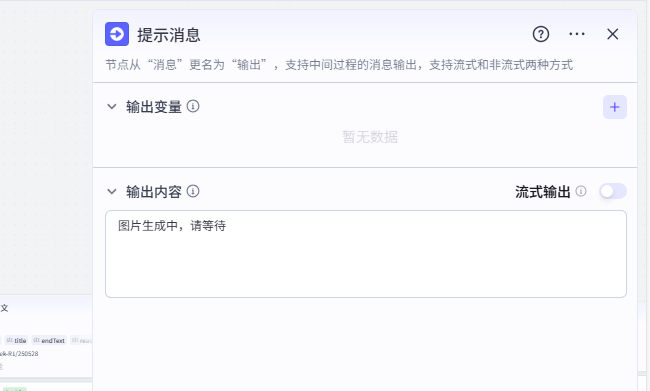
Task: Select the title variable tag on canvas node
Action: (x=17, y=340)
